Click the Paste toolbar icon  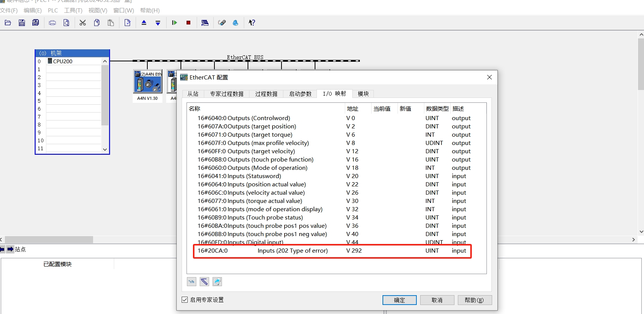click(111, 23)
